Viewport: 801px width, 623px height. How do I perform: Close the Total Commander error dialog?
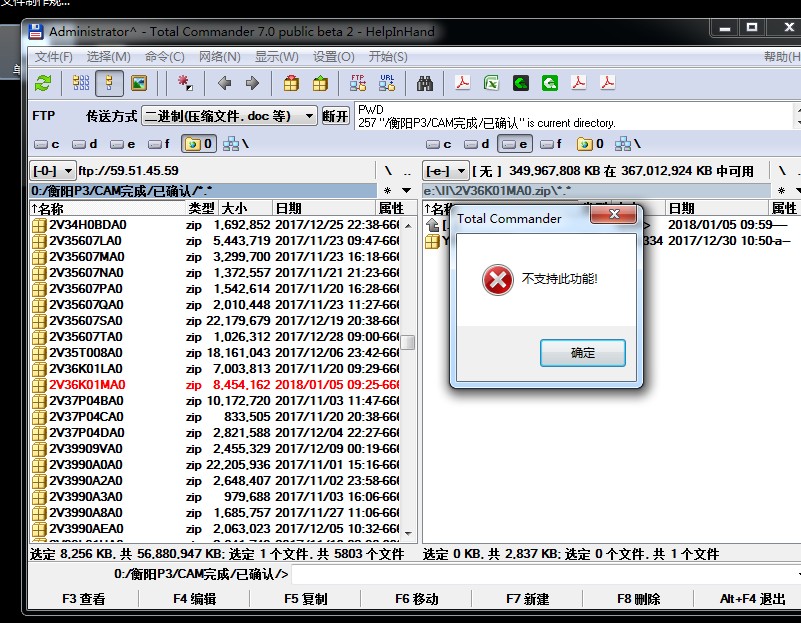(614, 214)
